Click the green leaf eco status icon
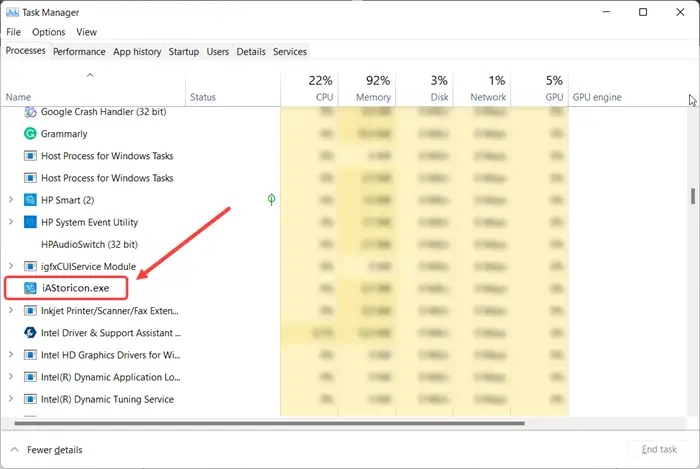 271,199
